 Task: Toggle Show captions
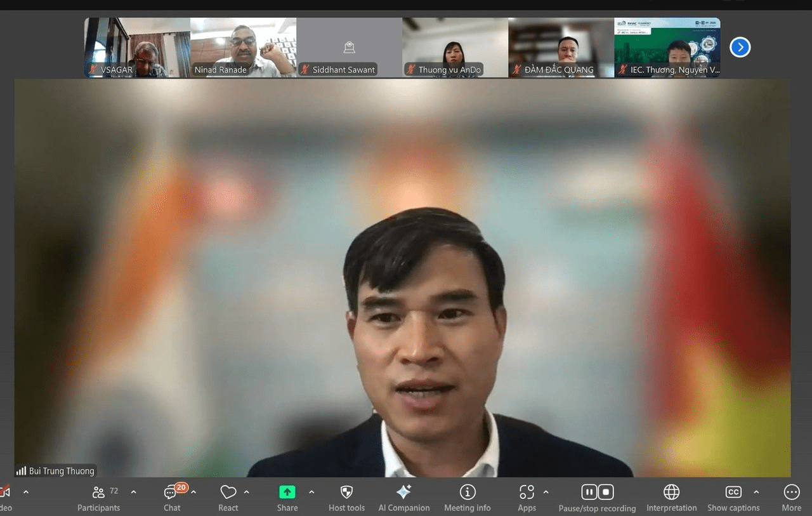click(733, 493)
